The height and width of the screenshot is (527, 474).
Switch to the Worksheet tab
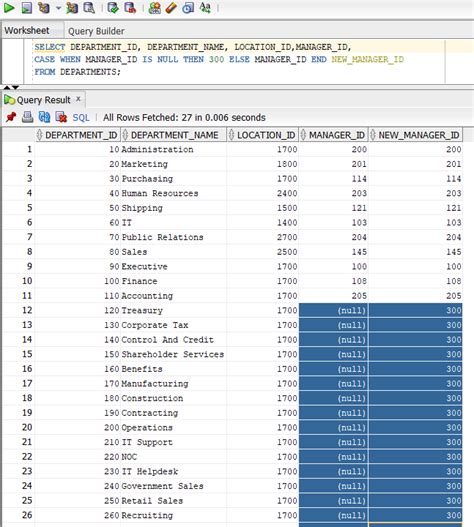(27, 31)
